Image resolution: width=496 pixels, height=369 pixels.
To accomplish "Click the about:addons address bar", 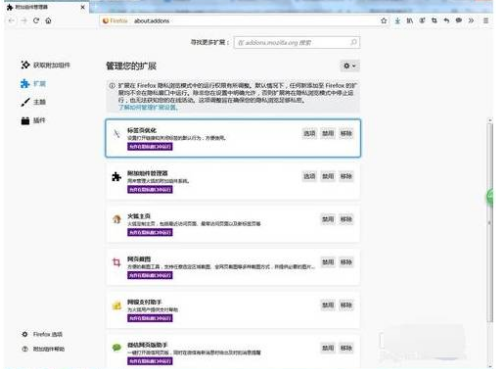I will [x=240, y=21].
